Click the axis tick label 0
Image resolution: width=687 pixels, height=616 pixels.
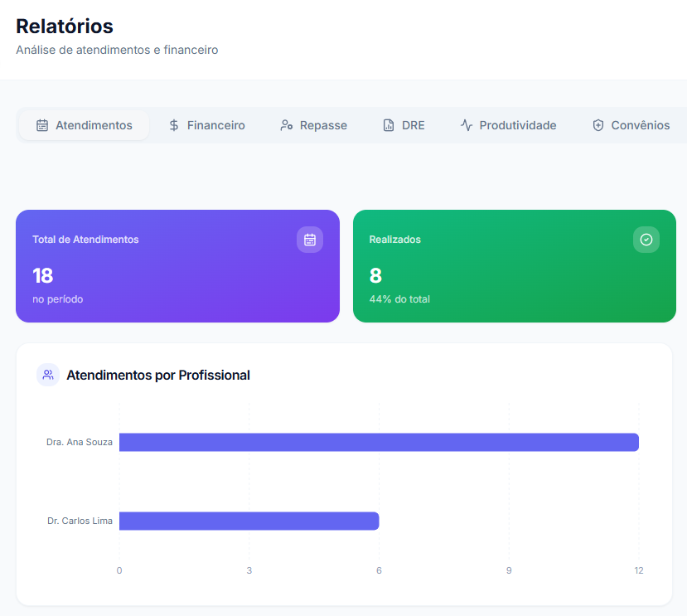(x=119, y=570)
